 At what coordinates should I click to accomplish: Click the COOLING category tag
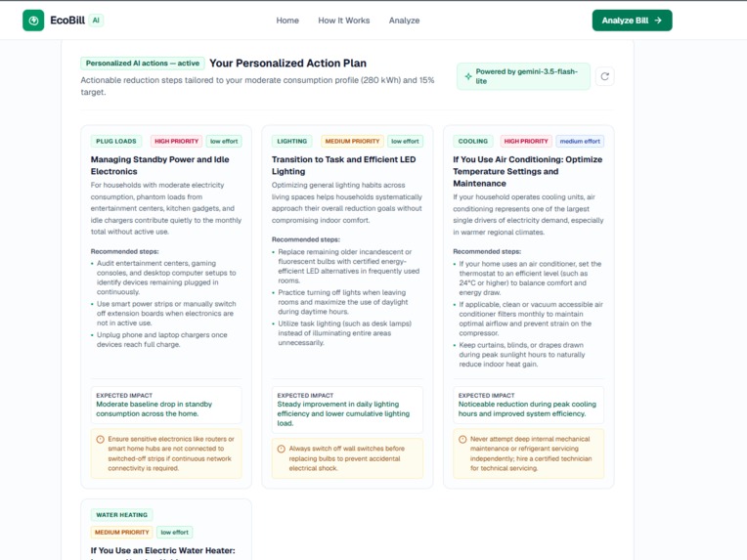473,142
